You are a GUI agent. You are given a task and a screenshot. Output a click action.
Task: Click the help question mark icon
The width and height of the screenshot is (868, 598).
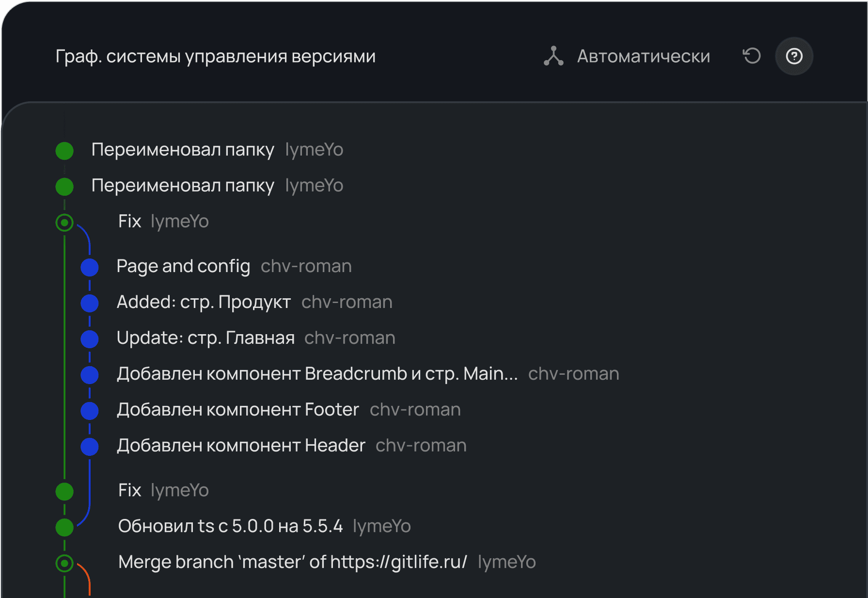[794, 56]
